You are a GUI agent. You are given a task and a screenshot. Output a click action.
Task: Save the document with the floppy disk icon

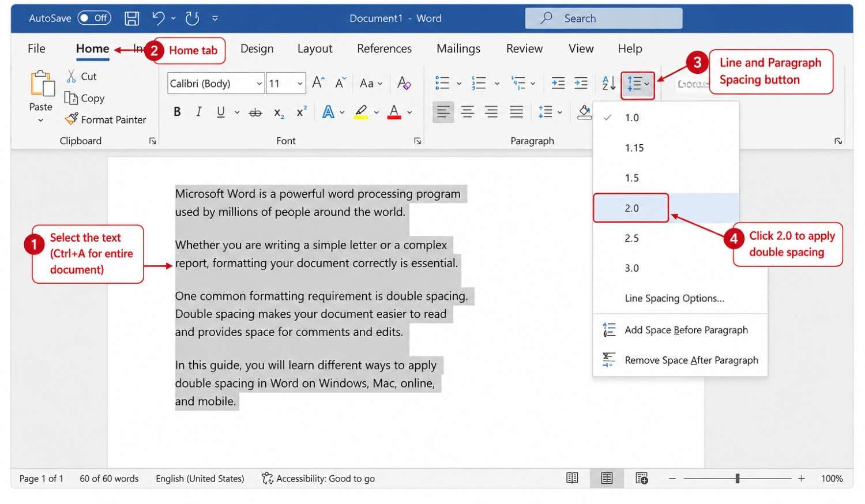click(x=132, y=18)
